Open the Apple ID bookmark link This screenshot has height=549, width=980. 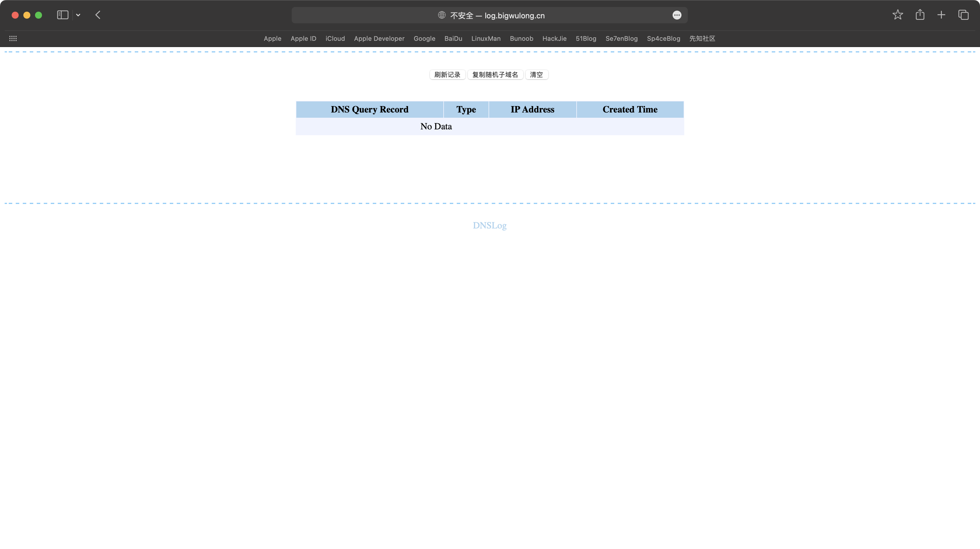304,38
